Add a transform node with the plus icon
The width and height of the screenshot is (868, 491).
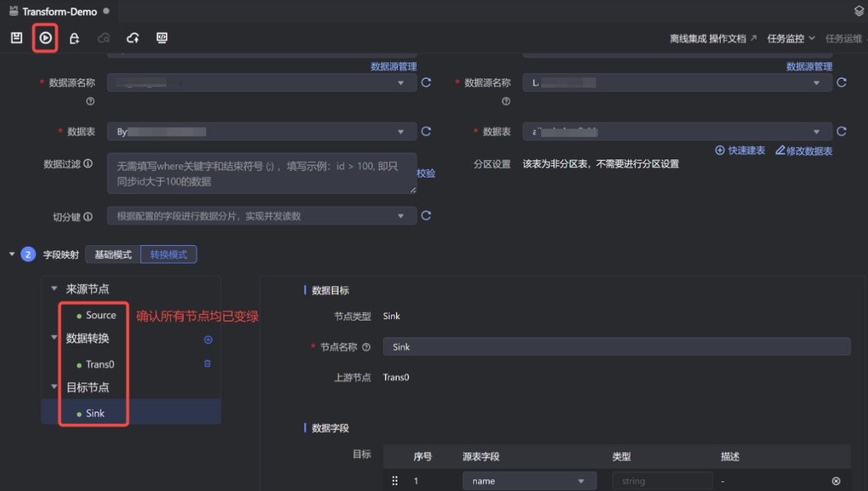point(207,339)
